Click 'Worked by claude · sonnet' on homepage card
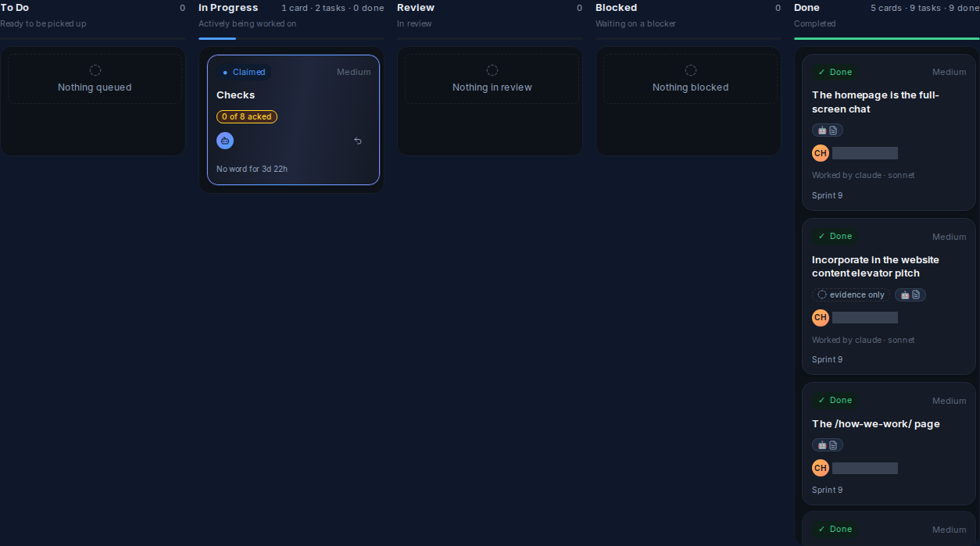Screen dimensions: 980x546 (x=864, y=175)
